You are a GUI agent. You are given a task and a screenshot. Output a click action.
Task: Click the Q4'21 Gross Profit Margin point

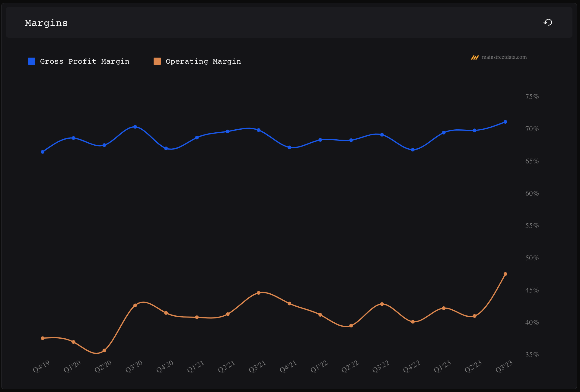point(289,147)
